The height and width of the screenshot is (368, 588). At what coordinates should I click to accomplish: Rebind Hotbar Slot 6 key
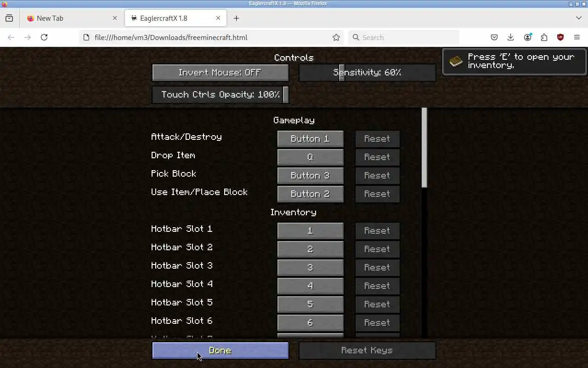(x=311, y=322)
